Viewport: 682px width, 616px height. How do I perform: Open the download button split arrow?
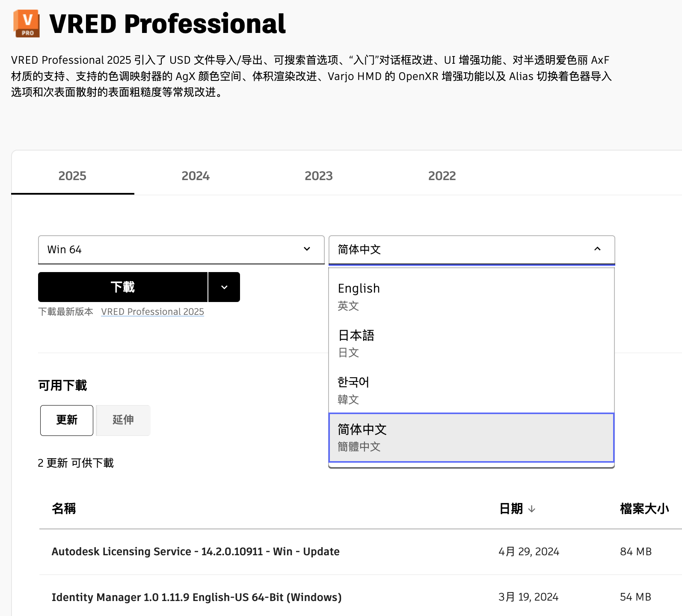[x=224, y=287]
